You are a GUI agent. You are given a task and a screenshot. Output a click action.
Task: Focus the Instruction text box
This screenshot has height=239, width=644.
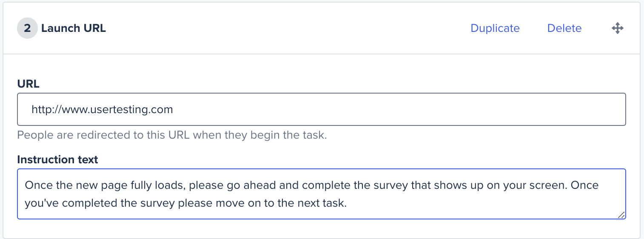322,194
